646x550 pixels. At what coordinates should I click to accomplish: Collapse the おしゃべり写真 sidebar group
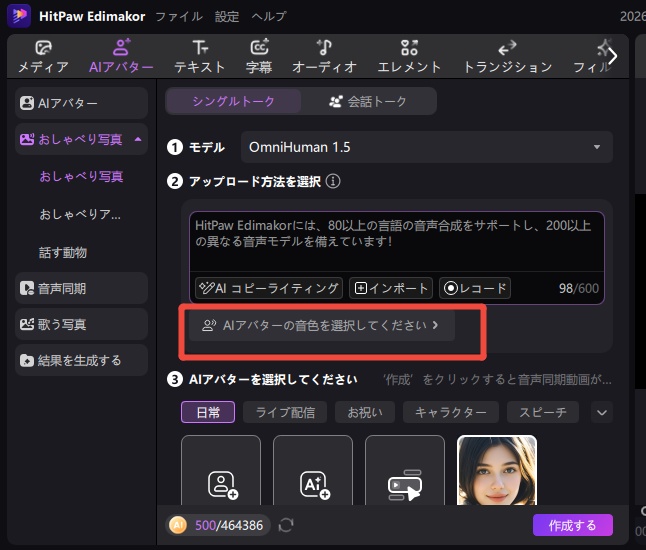pyautogui.click(x=138, y=139)
